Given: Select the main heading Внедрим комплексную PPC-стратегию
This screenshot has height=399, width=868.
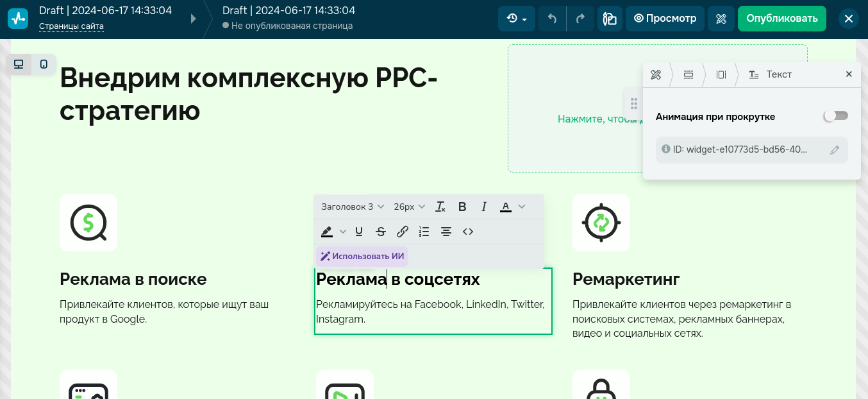Looking at the screenshot, I should (249, 94).
